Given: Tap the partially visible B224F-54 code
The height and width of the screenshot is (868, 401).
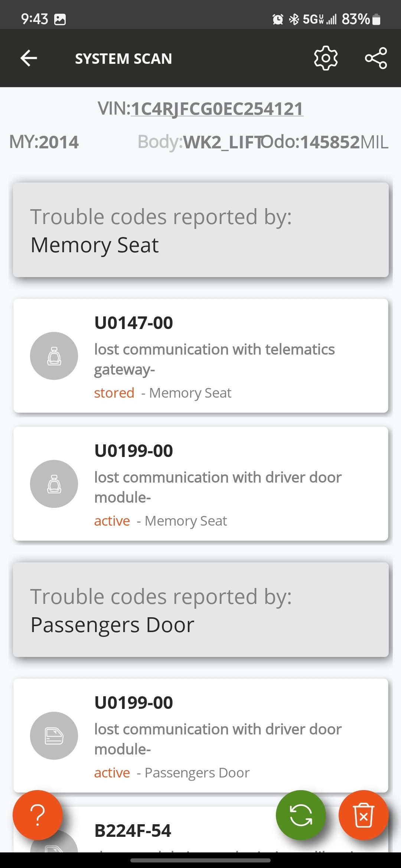Looking at the screenshot, I should click(x=133, y=831).
